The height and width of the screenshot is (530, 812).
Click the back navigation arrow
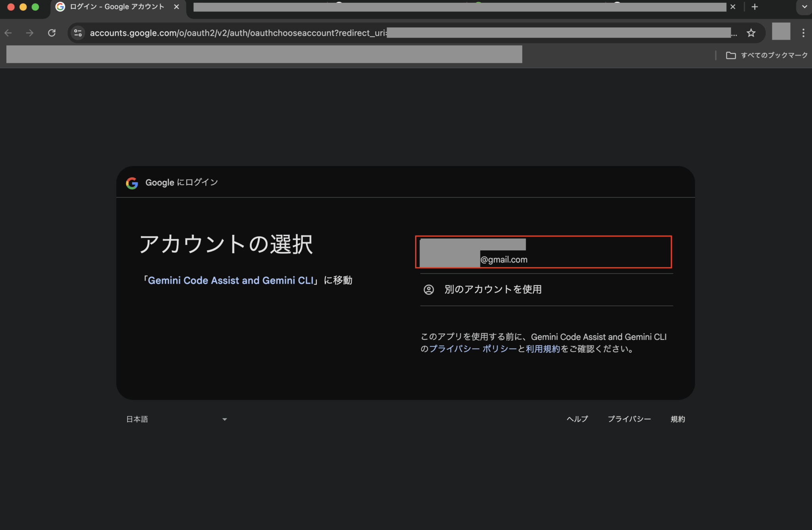pyautogui.click(x=8, y=33)
